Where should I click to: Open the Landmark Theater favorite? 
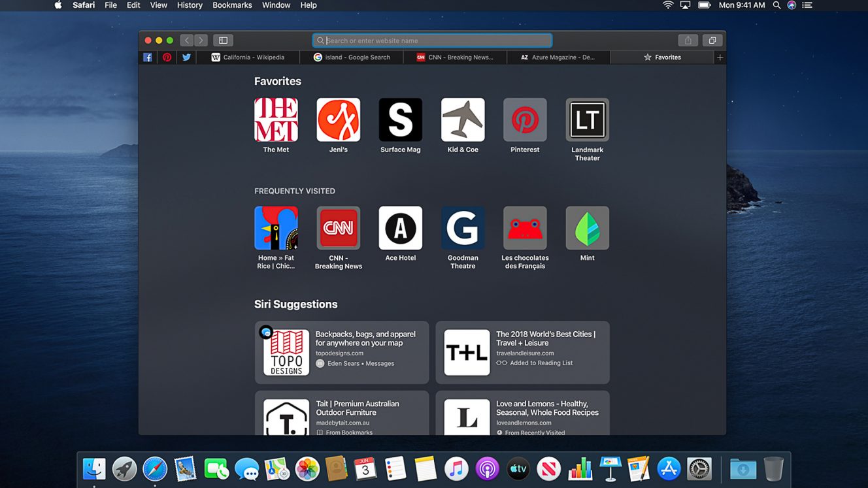point(587,120)
